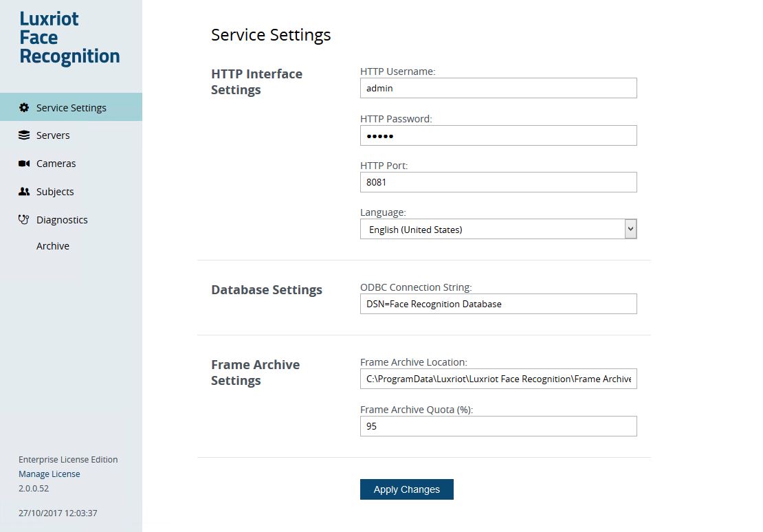Click the HTTP Port input
This screenshot has height=532, width=763.
[498, 182]
